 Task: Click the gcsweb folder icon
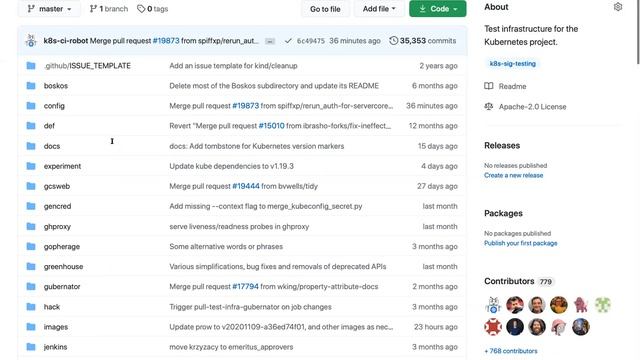pos(31,186)
